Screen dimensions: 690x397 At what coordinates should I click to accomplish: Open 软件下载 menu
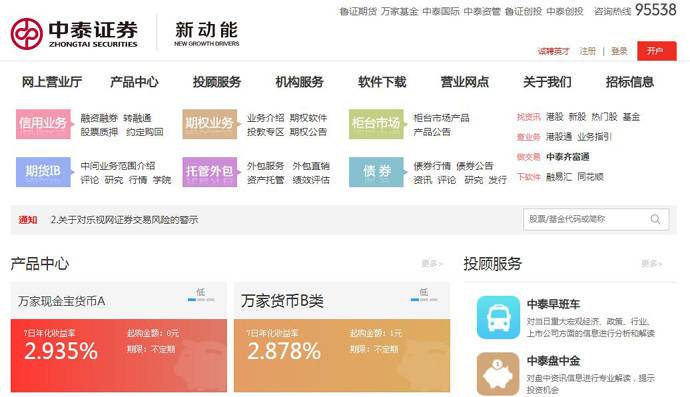pyautogui.click(x=382, y=82)
